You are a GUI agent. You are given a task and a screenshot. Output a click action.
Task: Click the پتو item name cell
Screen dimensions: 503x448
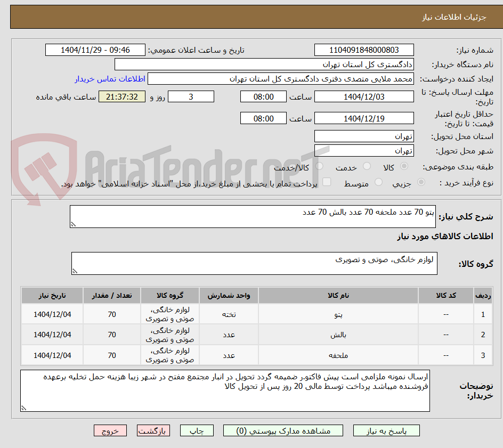tap(338, 314)
